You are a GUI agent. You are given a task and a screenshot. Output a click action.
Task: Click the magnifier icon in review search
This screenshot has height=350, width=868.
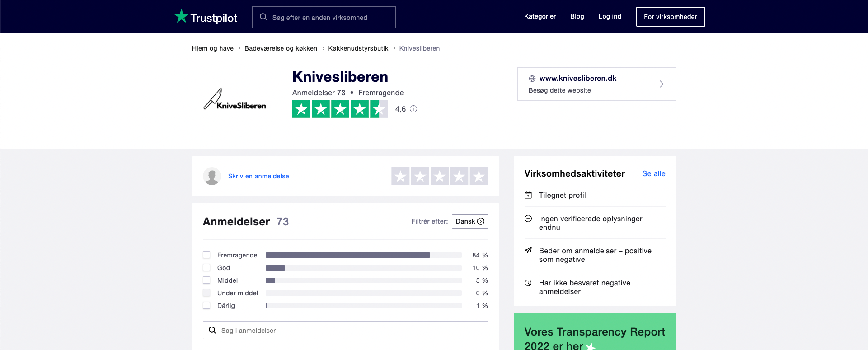212,330
